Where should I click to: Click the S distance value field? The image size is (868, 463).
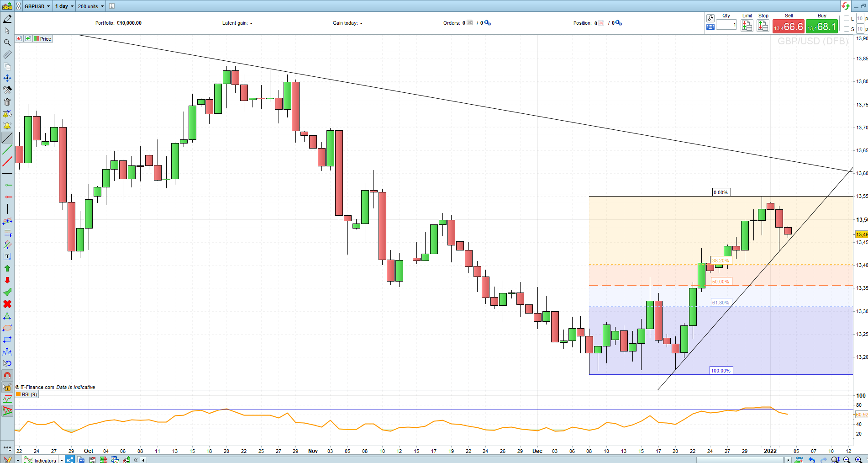[860, 29]
